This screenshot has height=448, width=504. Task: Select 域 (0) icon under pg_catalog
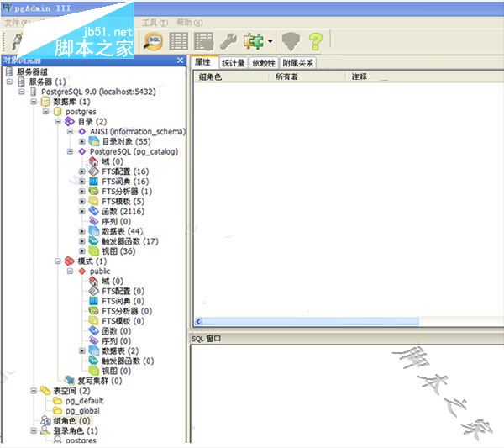93,161
